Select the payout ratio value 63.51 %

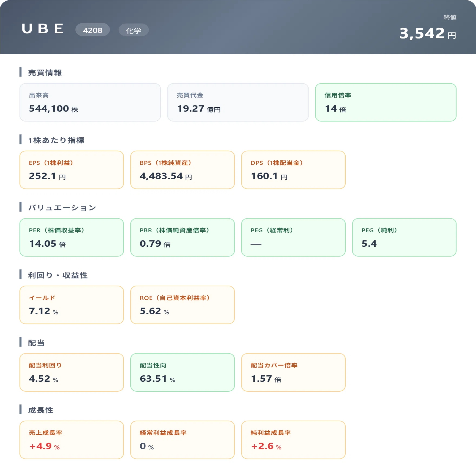coord(158,379)
